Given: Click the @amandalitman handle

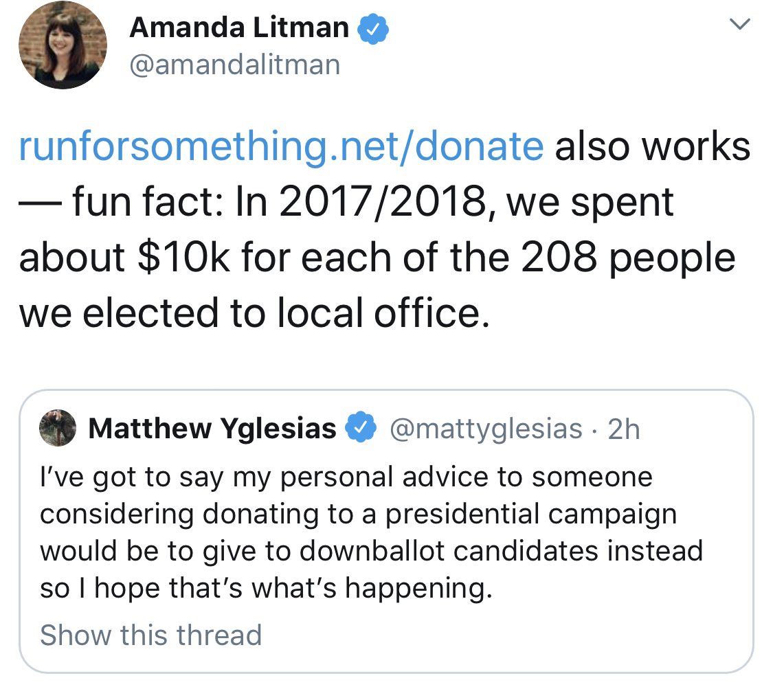Looking at the screenshot, I should tap(234, 65).
